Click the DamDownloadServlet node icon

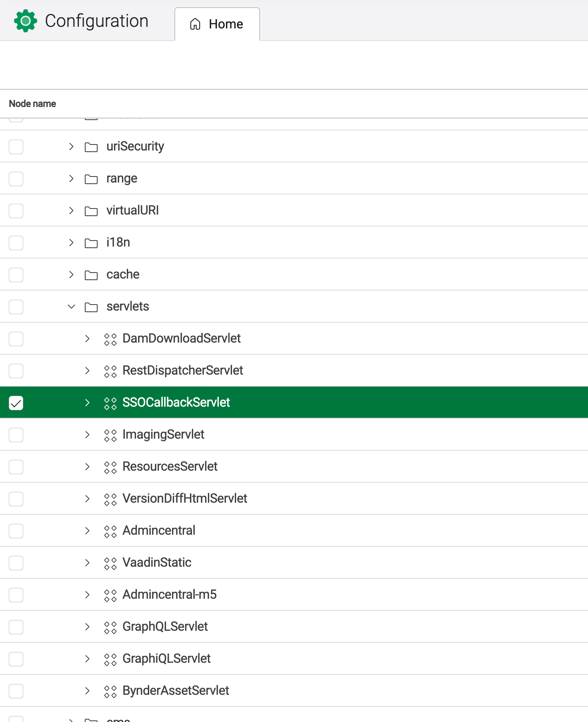110,339
